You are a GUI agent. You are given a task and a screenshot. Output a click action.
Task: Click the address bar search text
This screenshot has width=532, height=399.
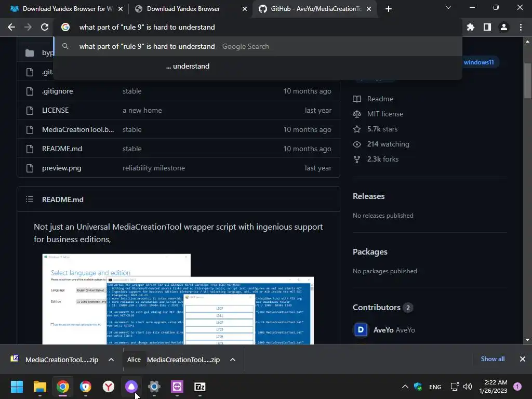[147, 27]
